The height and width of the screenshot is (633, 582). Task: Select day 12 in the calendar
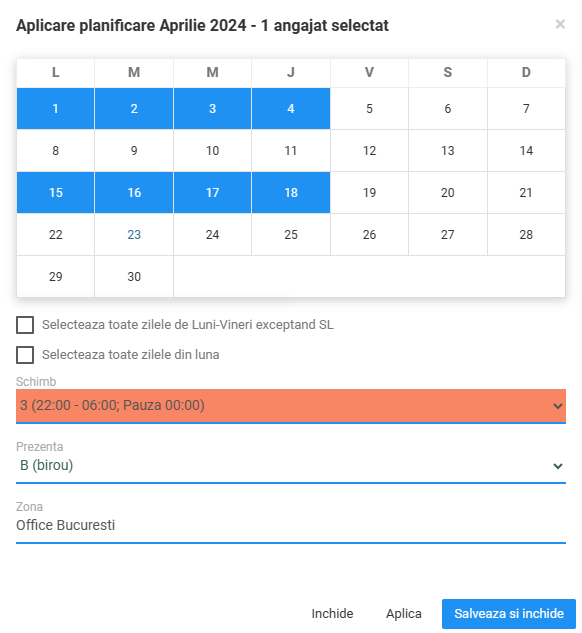pyautogui.click(x=369, y=151)
